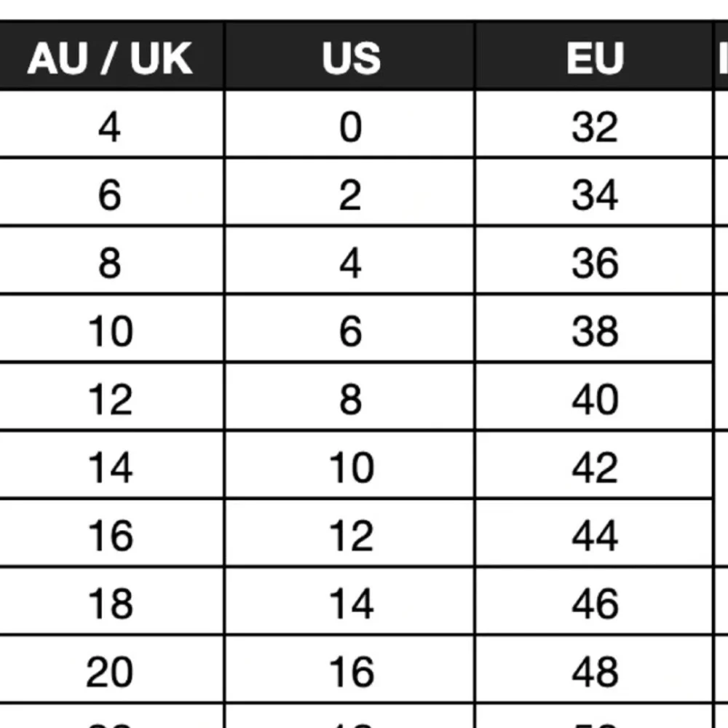Click the EU size 34 cell

594,192
